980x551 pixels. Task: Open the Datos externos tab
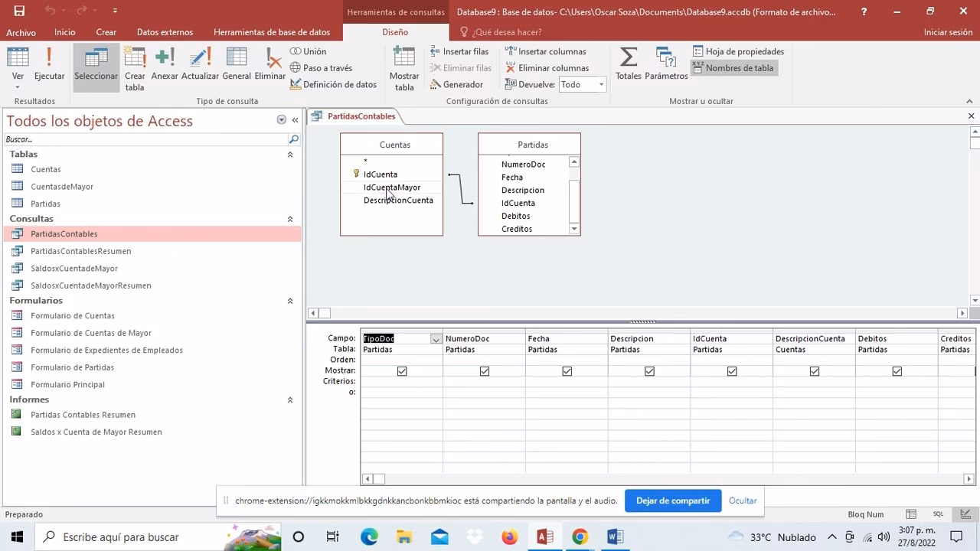[x=165, y=32]
